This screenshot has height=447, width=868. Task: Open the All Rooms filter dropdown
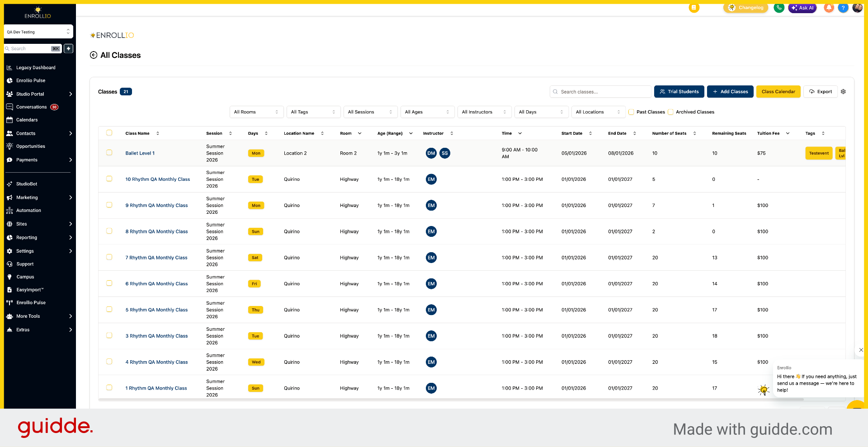pos(256,112)
